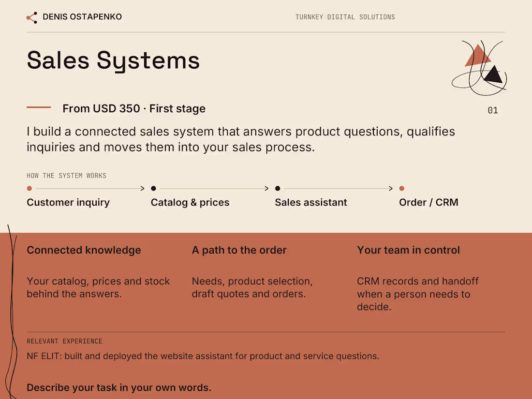Click the RELEVANT EXPERIENCE label
532x399 pixels.
[x=64, y=341]
